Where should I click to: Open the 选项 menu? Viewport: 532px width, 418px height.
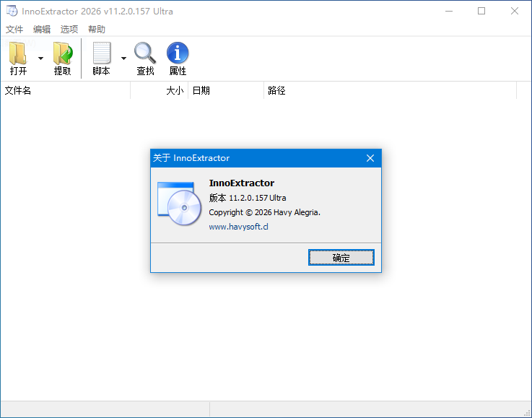pyautogui.click(x=69, y=30)
